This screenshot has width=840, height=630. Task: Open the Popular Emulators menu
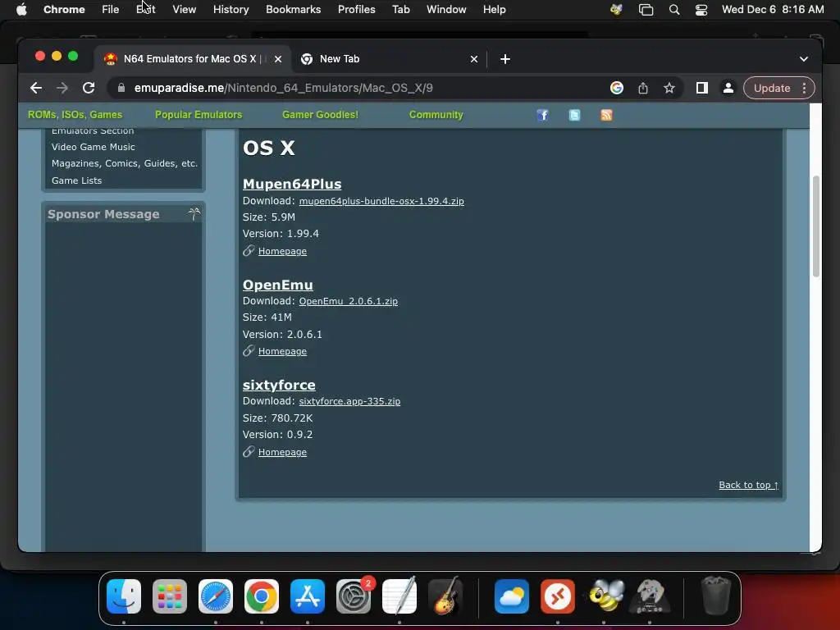[199, 115]
